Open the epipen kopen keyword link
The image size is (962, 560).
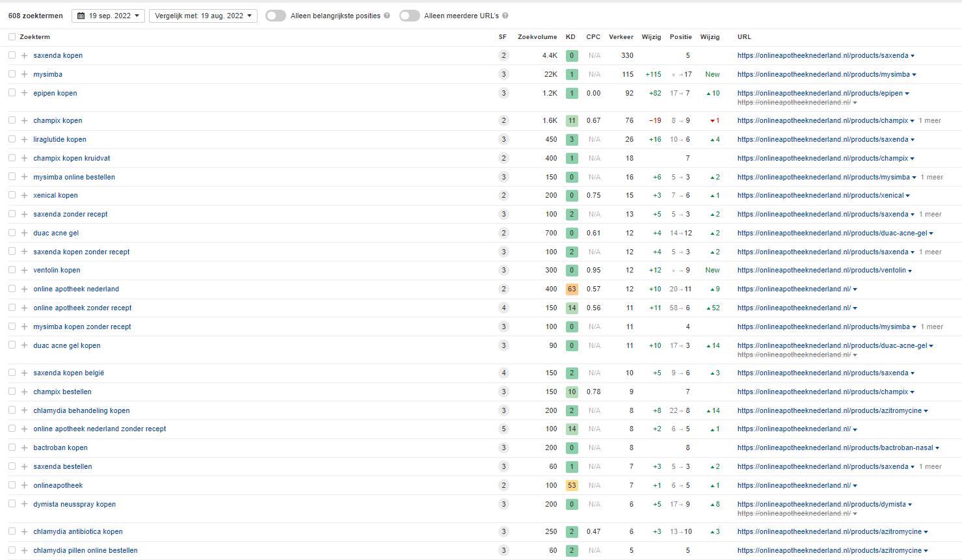click(55, 93)
